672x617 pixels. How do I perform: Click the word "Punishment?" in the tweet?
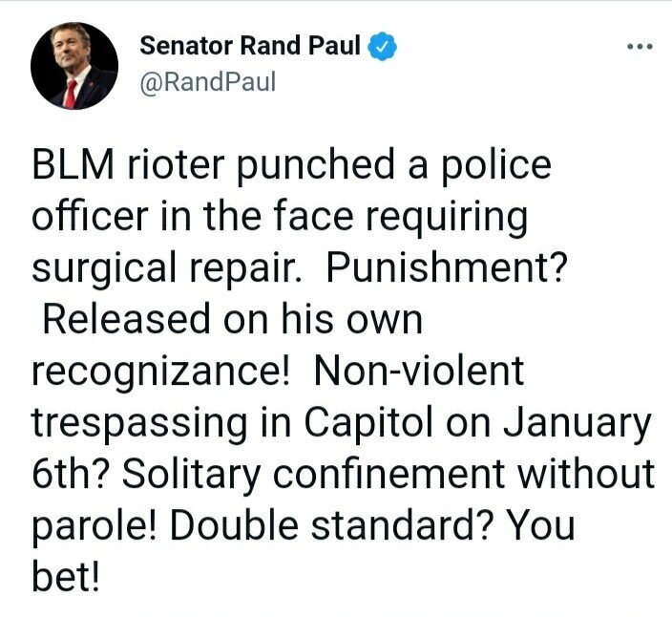coord(448,269)
